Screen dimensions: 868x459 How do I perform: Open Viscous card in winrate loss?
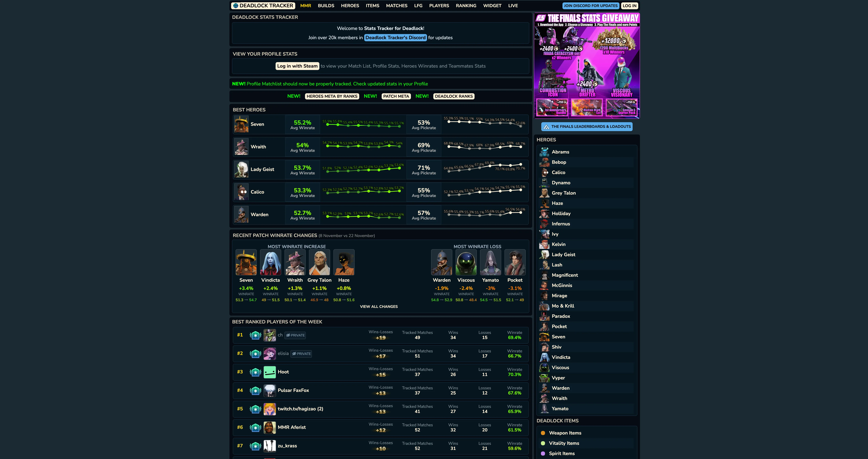coord(466,276)
